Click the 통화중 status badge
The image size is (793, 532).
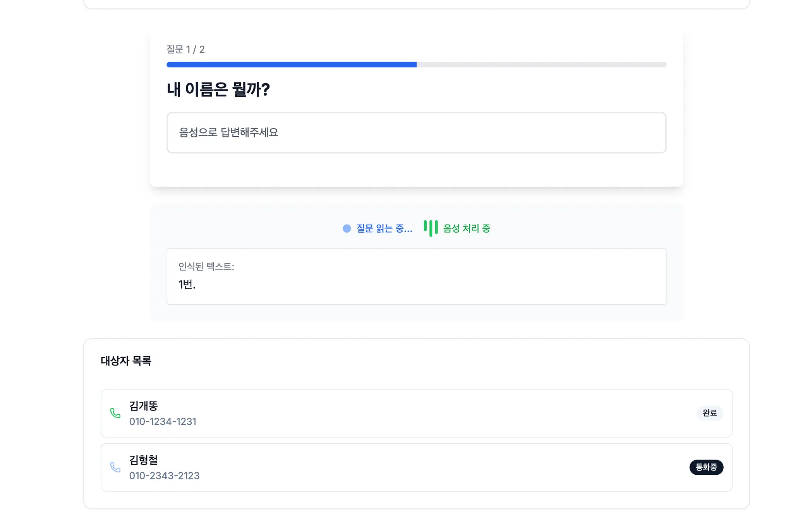706,467
